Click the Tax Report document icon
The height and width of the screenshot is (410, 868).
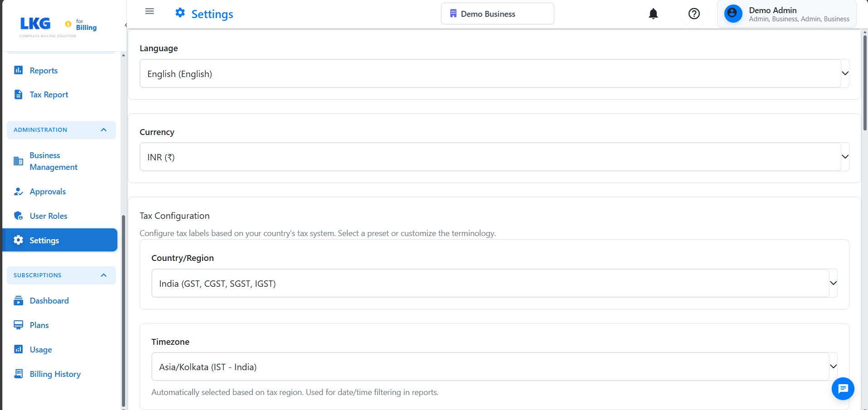tap(19, 94)
